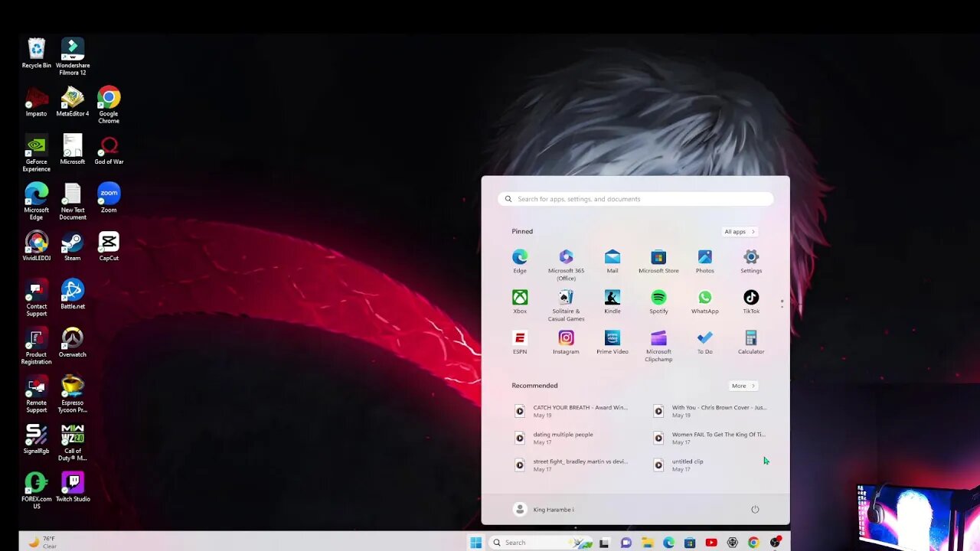Open the weather widget showing 76°F
The height and width of the screenshot is (551, 980).
[43, 542]
